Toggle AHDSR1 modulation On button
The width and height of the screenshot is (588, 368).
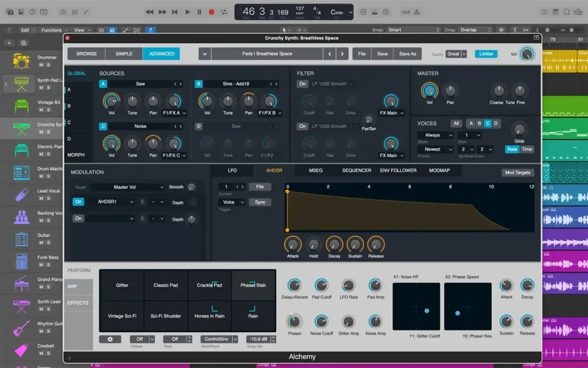(78, 202)
